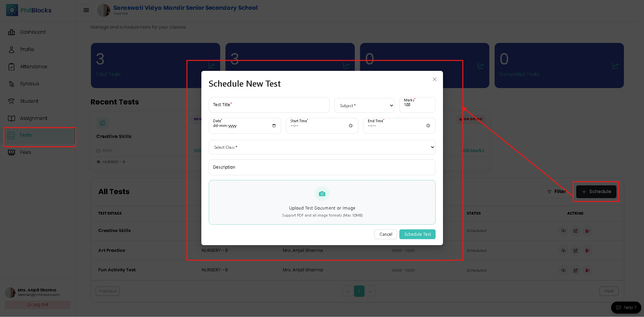Go to Attendance in the sidebar
644x317 pixels.
point(34,66)
